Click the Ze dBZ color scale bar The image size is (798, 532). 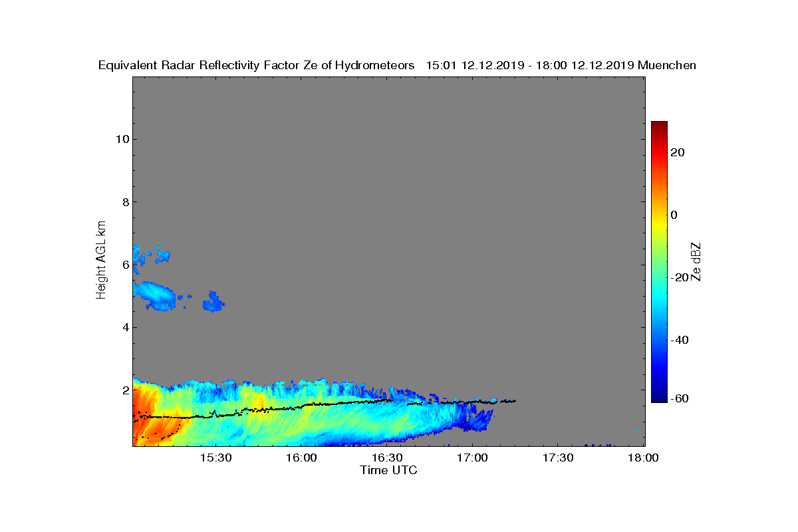(x=659, y=261)
